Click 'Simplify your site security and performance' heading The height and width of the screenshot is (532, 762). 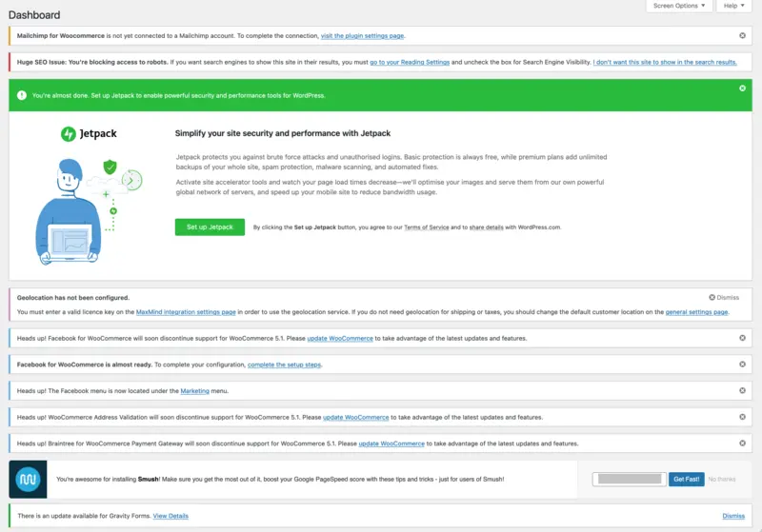283,133
